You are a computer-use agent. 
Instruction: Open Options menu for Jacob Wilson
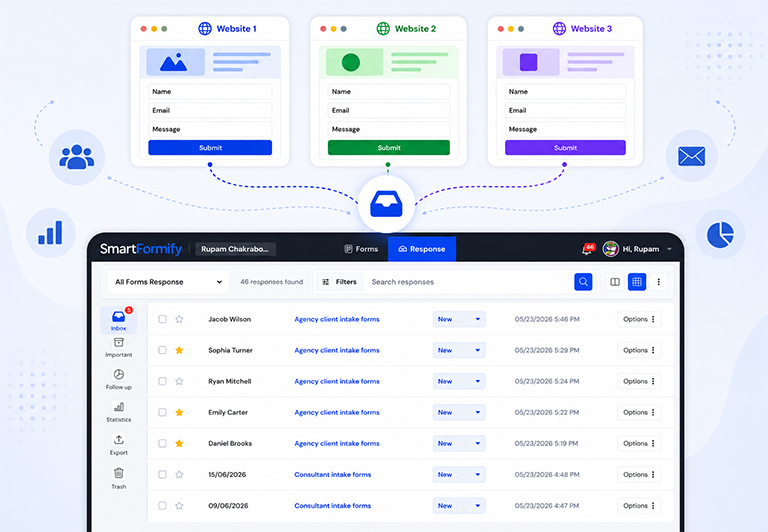(639, 319)
